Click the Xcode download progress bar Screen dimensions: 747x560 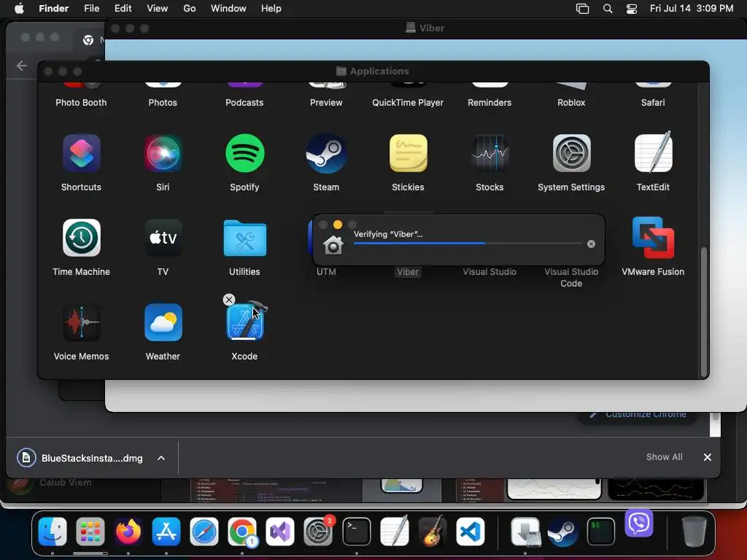tap(244, 338)
